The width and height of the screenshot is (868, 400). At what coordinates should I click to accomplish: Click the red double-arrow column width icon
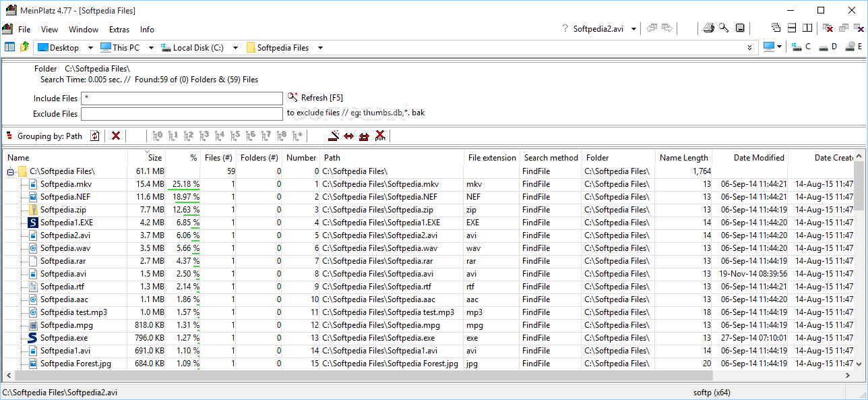348,136
